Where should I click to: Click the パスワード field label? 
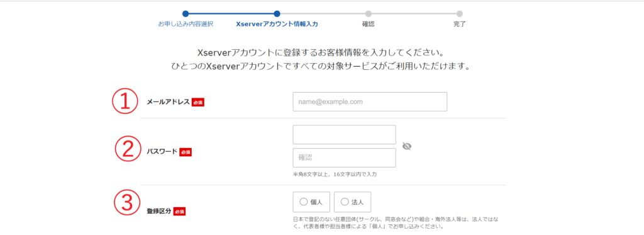pos(162,151)
